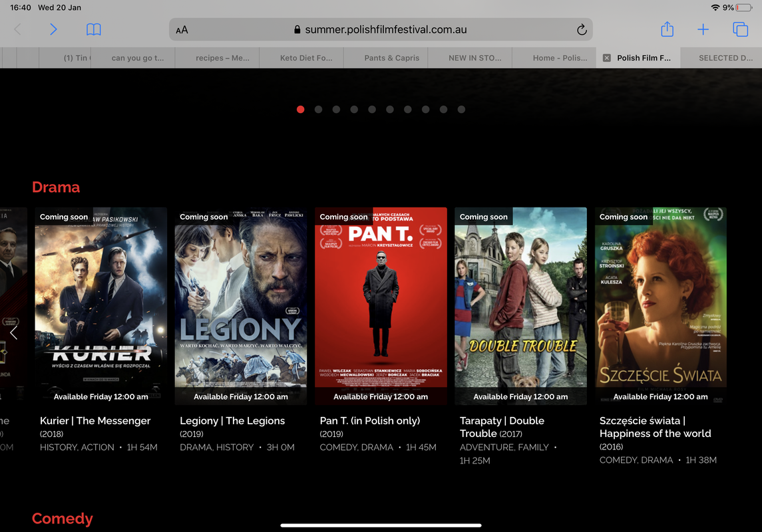Image resolution: width=762 pixels, height=532 pixels.
Task: Select the fourth carousel dot
Action: pyautogui.click(x=354, y=109)
